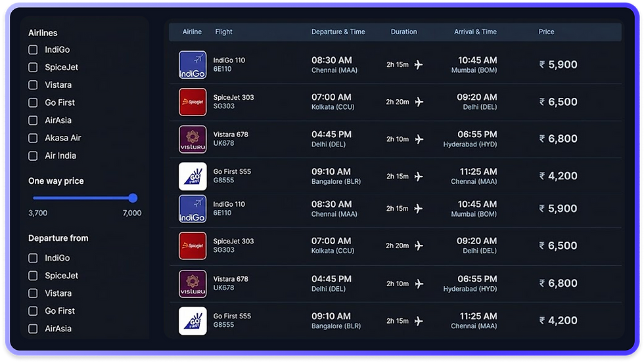Click Vistara logo in the first Vistara 678 row

click(x=193, y=139)
